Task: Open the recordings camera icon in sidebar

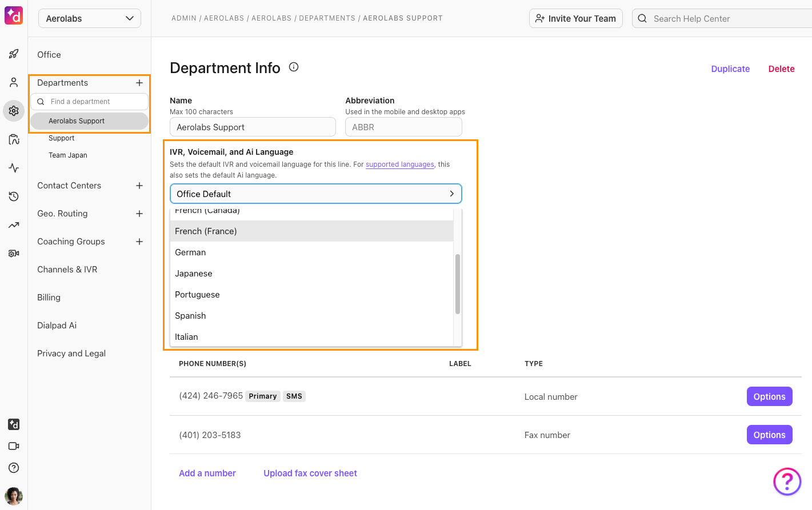Action: click(14, 253)
